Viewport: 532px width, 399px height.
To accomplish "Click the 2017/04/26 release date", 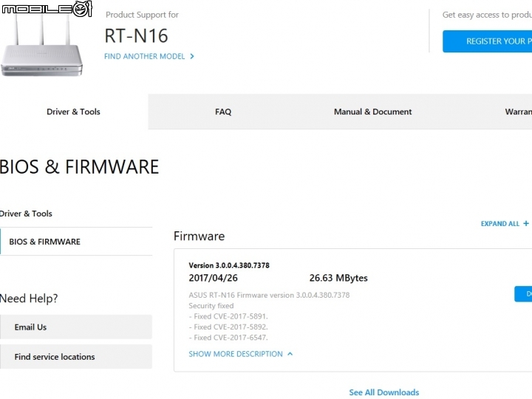I will [x=213, y=278].
